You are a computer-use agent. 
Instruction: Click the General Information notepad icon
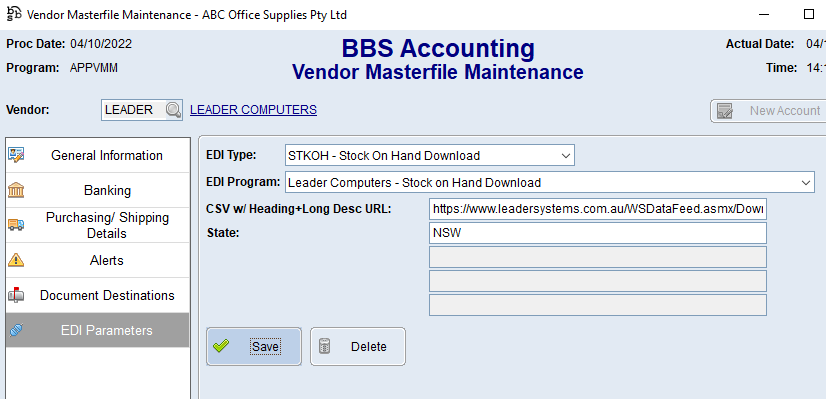click(16, 155)
